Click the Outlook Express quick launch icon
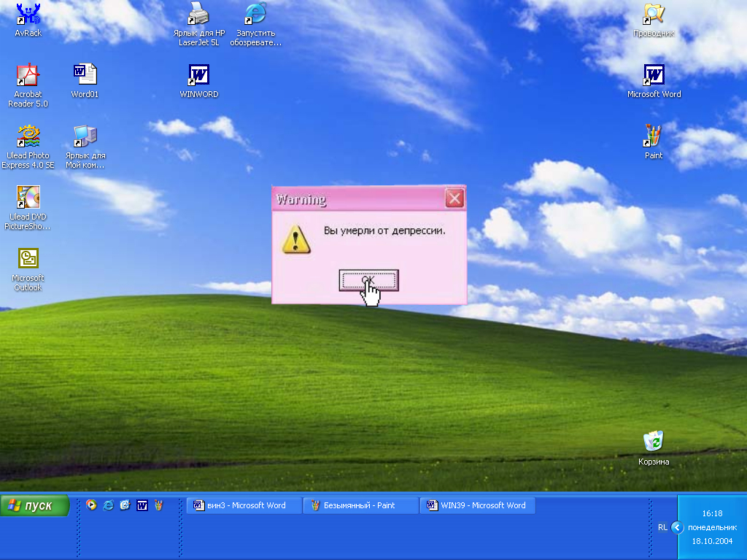747x560 pixels. 125,505
